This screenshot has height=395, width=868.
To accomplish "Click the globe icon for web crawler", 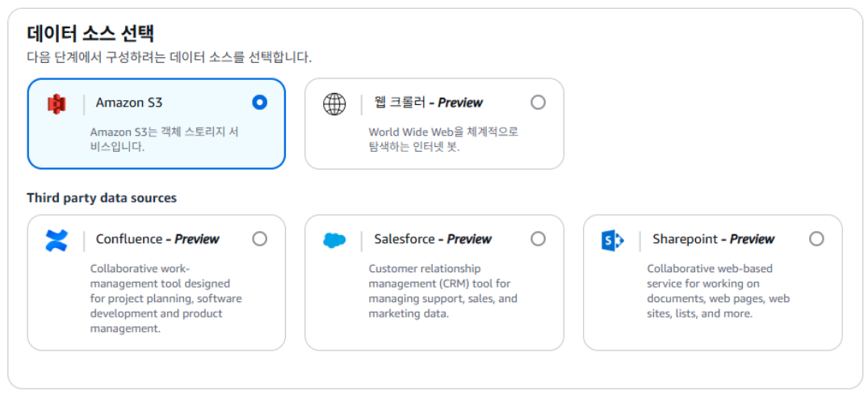I will (x=334, y=103).
